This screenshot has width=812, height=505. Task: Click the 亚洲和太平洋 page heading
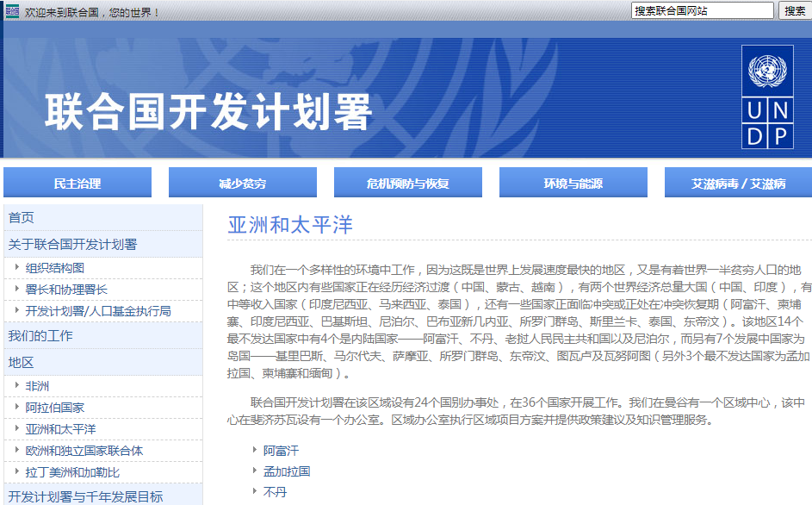coord(290,225)
